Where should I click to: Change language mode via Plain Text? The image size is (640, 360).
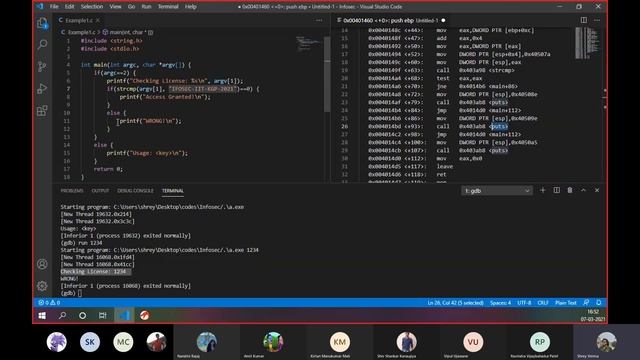pyautogui.click(x=566, y=302)
